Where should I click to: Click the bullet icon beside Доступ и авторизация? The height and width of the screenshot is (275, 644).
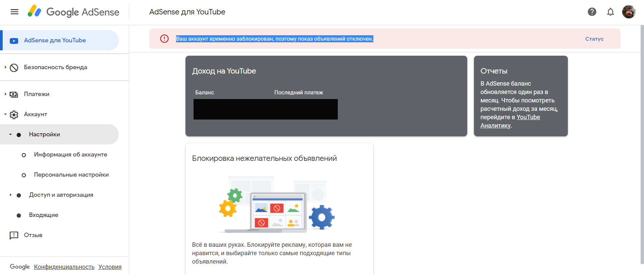(x=19, y=195)
